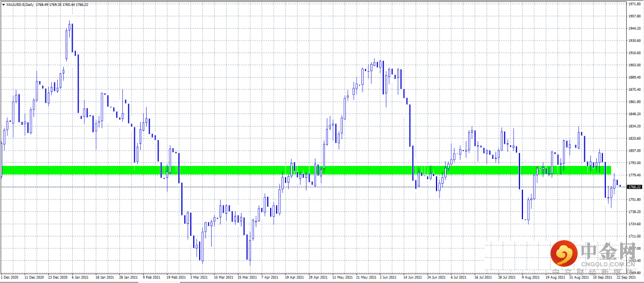Click the 1793.00 price scale label

(635, 164)
